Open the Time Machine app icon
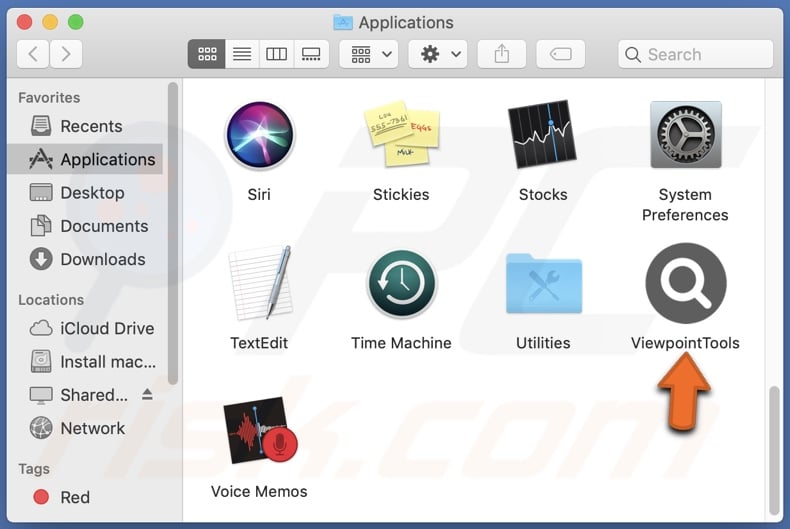Viewport: 790px width, 529px height. pyautogui.click(x=402, y=283)
